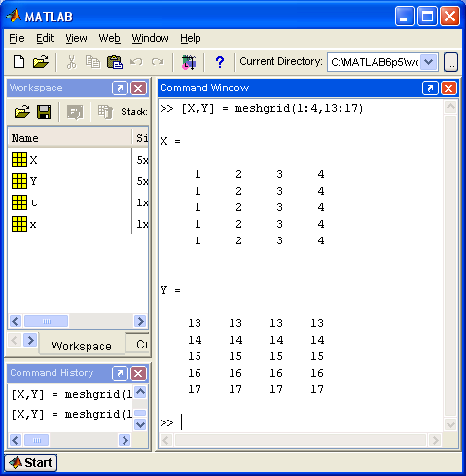Close the Workspace panel

138,88
